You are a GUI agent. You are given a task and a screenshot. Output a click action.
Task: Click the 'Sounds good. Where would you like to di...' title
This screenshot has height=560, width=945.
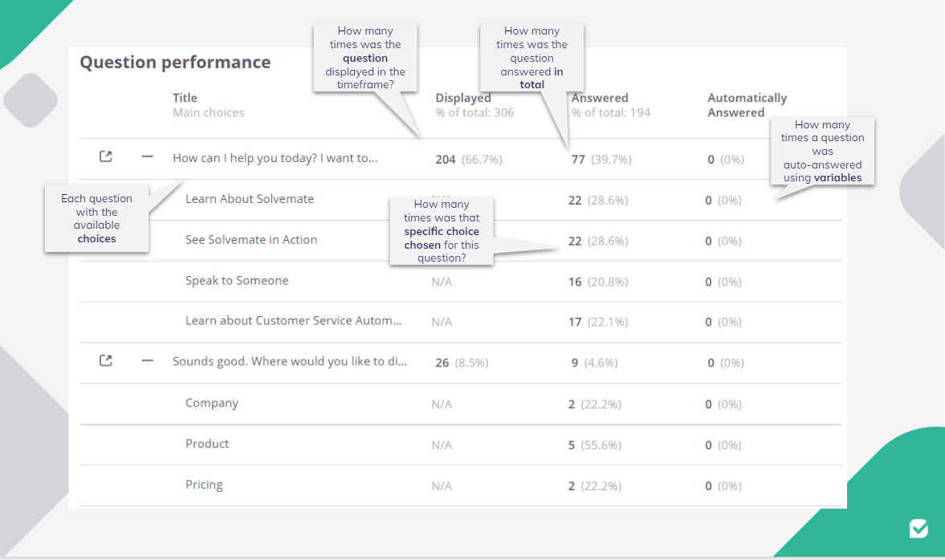[290, 361]
